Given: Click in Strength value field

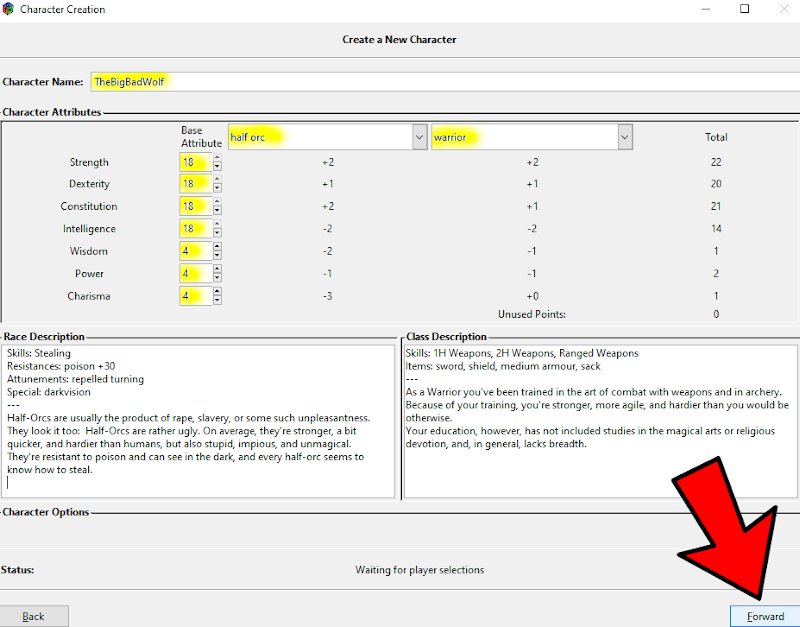Looking at the screenshot, I should coord(195,162).
